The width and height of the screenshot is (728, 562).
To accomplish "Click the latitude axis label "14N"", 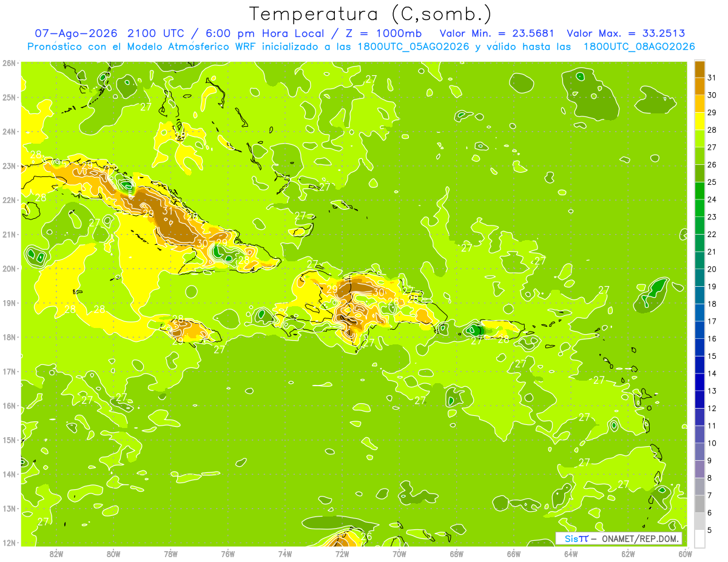I will point(9,474).
